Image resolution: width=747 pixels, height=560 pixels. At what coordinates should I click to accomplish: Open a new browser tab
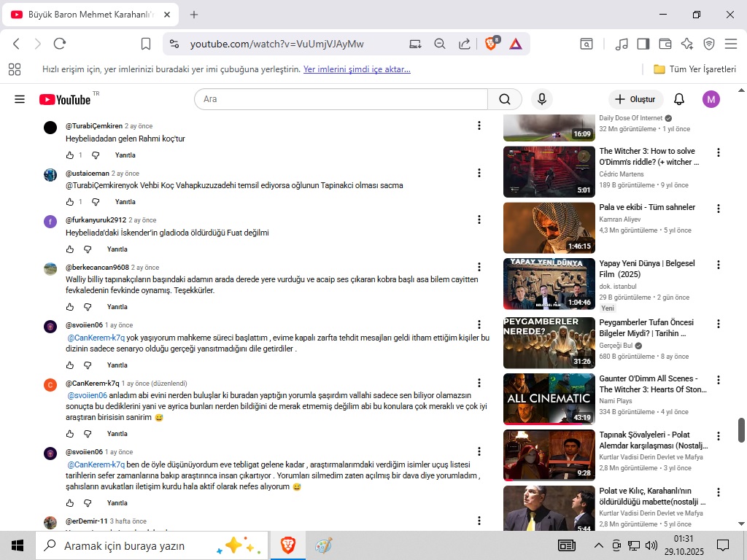[194, 15]
